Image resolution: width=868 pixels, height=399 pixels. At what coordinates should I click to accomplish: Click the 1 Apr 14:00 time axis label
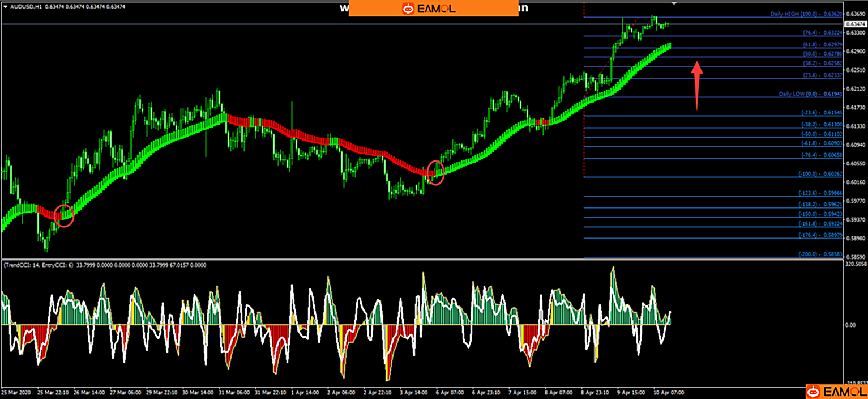click(306, 392)
